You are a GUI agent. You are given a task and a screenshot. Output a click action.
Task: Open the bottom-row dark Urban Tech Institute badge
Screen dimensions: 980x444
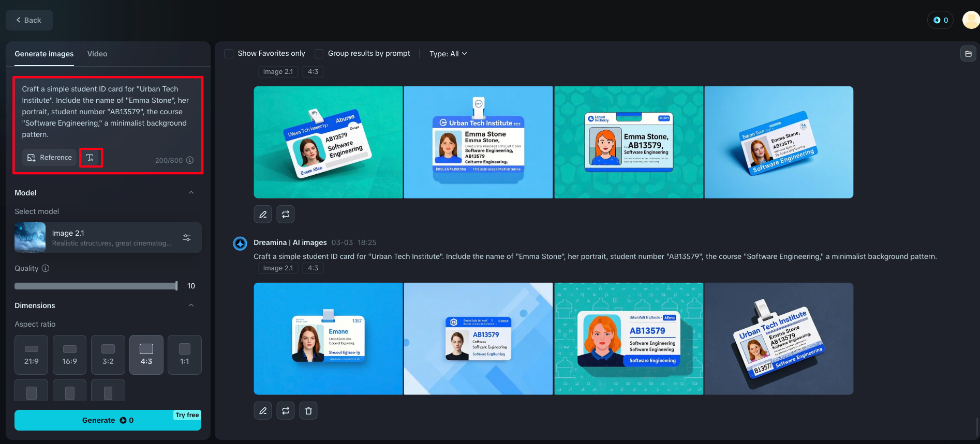pos(779,339)
